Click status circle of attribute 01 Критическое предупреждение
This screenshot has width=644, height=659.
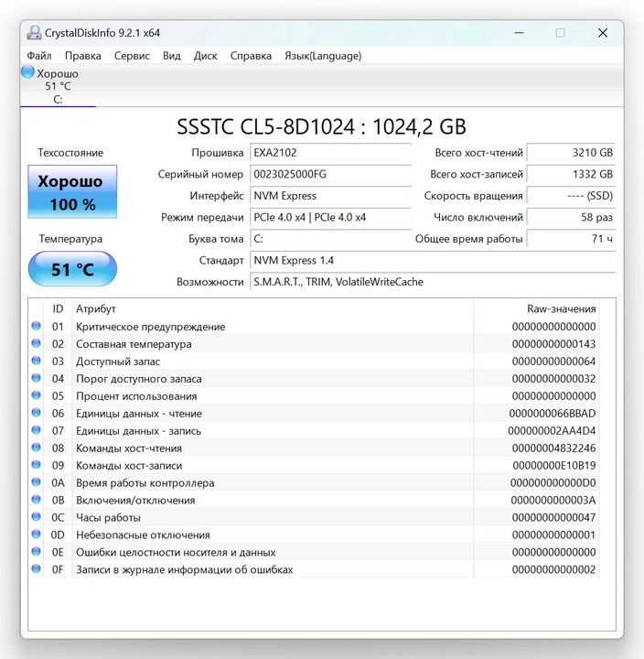pyautogui.click(x=36, y=326)
